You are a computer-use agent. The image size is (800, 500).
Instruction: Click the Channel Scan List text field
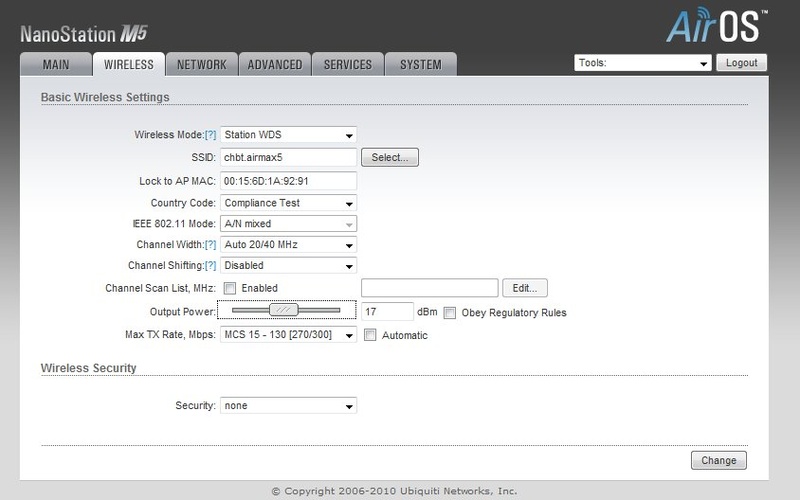430,288
